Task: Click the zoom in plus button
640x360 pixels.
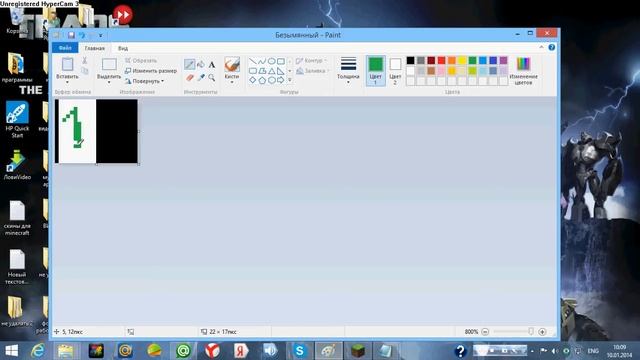Action: [542, 332]
